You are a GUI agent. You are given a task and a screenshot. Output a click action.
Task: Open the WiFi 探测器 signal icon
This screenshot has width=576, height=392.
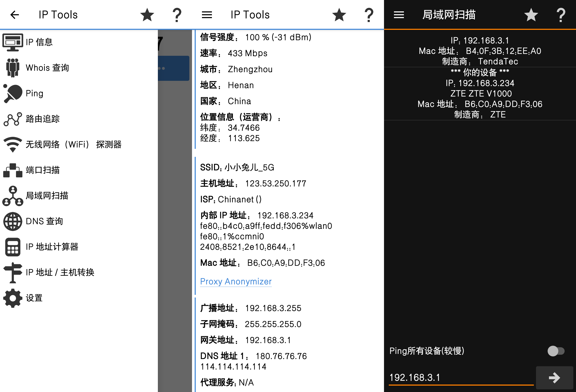click(13, 145)
